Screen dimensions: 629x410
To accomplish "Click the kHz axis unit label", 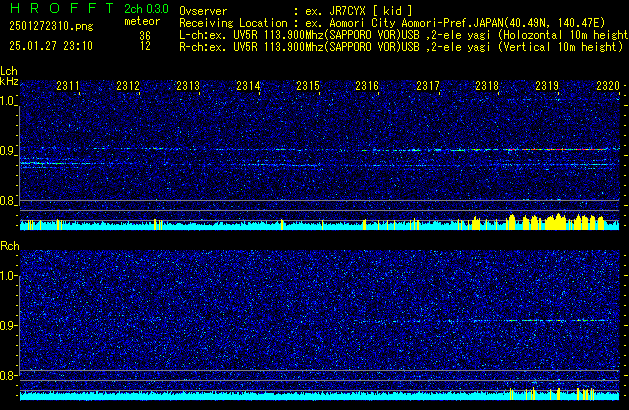I will pyautogui.click(x=9, y=81).
